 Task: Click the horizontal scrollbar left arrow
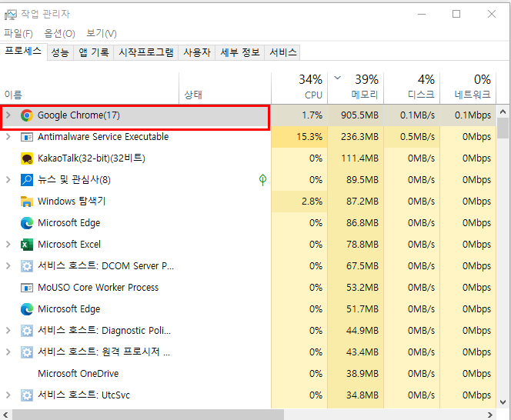point(5,415)
